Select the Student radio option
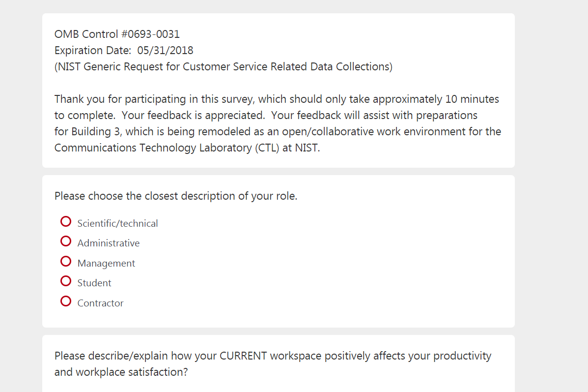Image resolution: width=588 pixels, height=392 pixels. tap(66, 281)
